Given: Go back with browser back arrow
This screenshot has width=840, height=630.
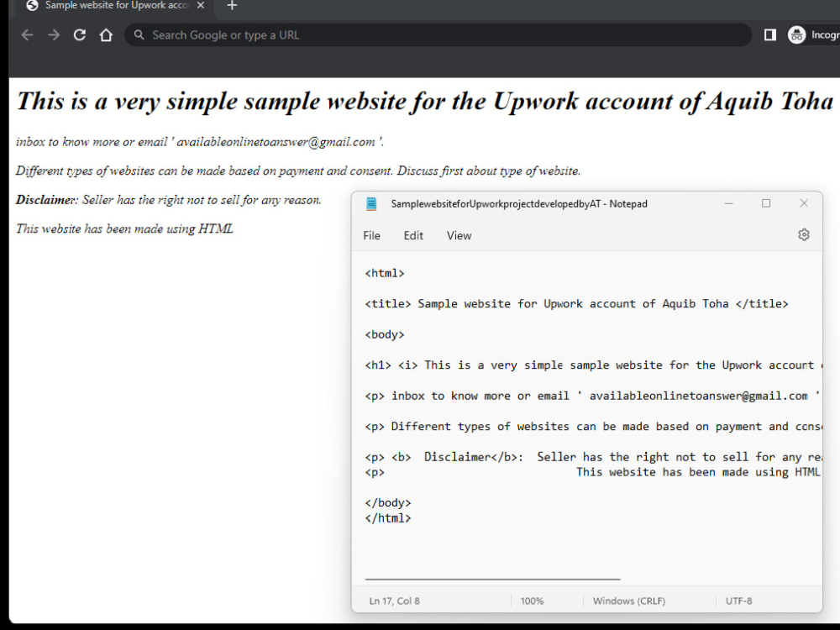Looking at the screenshot, I should coord(28,35).
